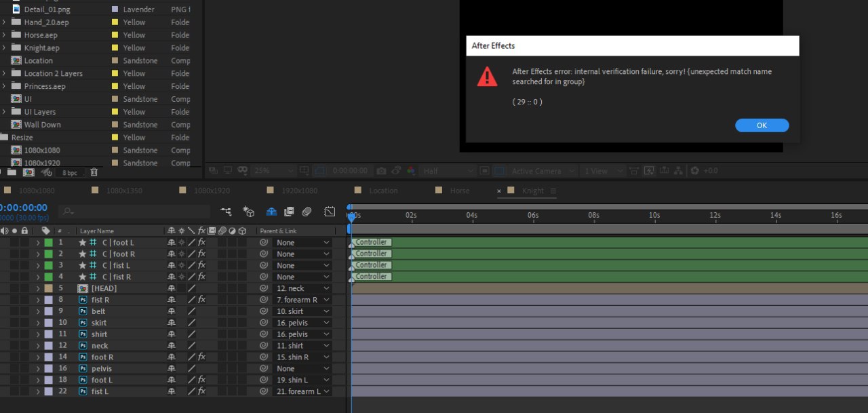868x413 pixels.
Task: Delete selected project item with trash icon
Action: [x=94, y=172]
